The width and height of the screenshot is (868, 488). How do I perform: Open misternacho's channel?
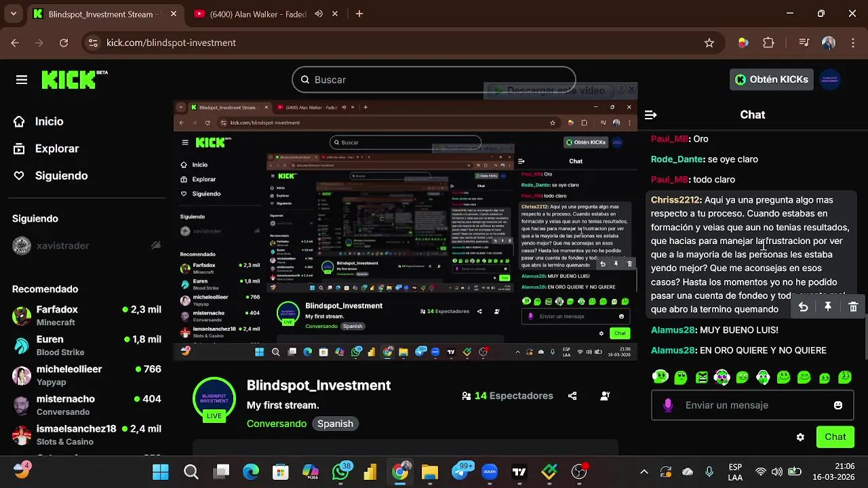(x=87, y=405)
